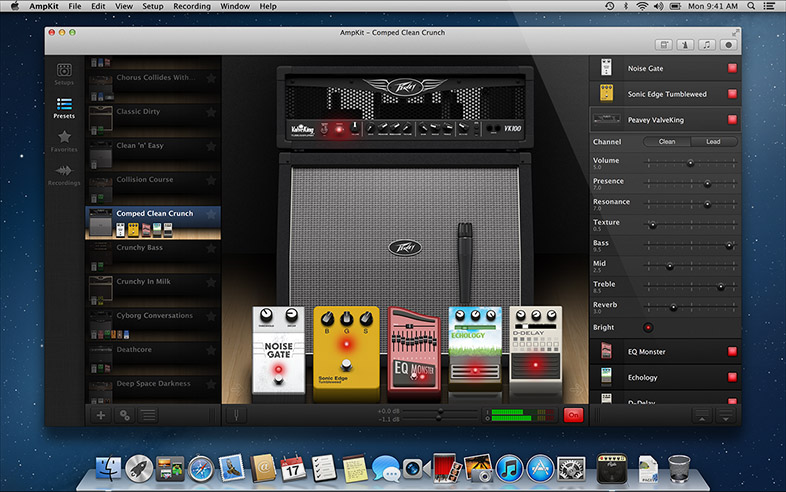Select the Collision Course preset
Image resolution: width=786 pixels, height=492 pixels.
click(x=153, y=188)
